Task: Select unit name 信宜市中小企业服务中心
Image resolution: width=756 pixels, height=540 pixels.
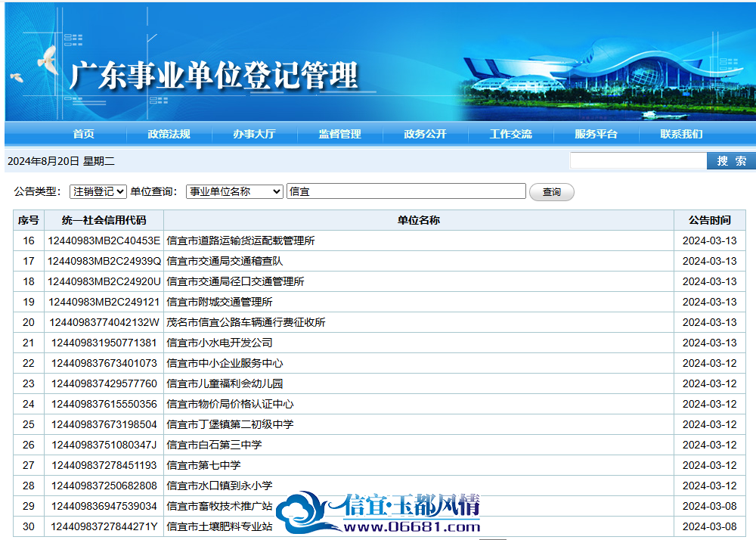Action: [225, 363]
